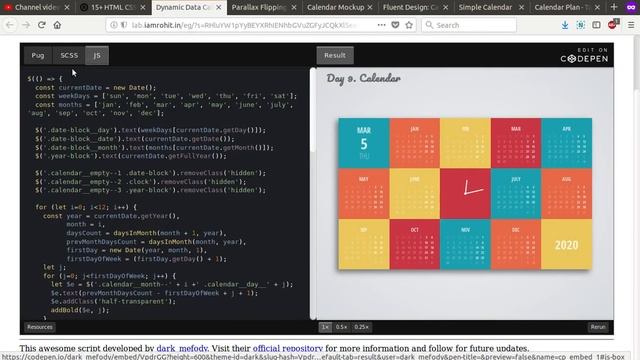Viewport: 640px width, 360px height.
Task: Click the Rerun button
Action: [x=598, y=327]
